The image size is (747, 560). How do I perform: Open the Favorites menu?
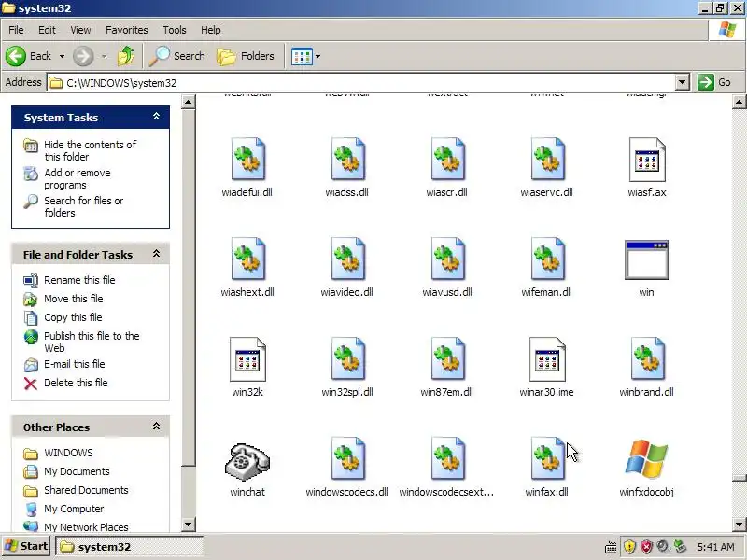point(127,30)
